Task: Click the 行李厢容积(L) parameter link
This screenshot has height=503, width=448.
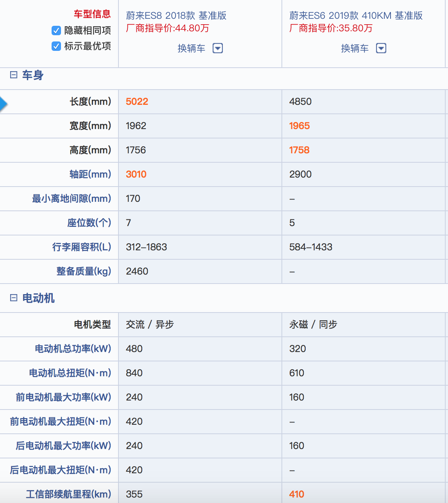Action: pyautogui.click(x=82, y=247)
